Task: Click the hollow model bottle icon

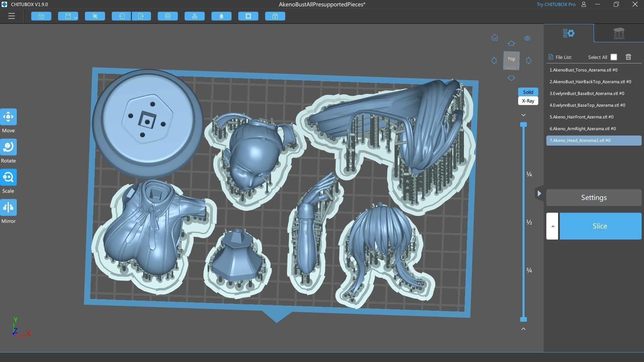Action: pos(221,16)
